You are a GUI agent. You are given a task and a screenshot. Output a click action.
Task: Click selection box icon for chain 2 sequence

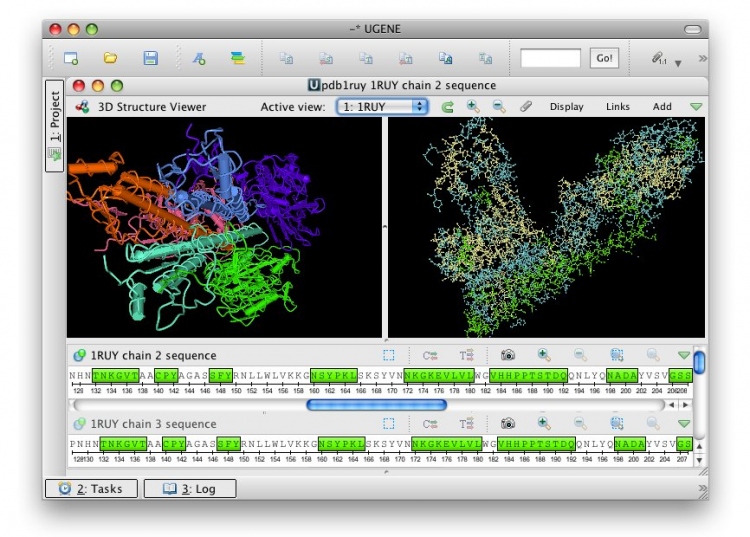389,355
